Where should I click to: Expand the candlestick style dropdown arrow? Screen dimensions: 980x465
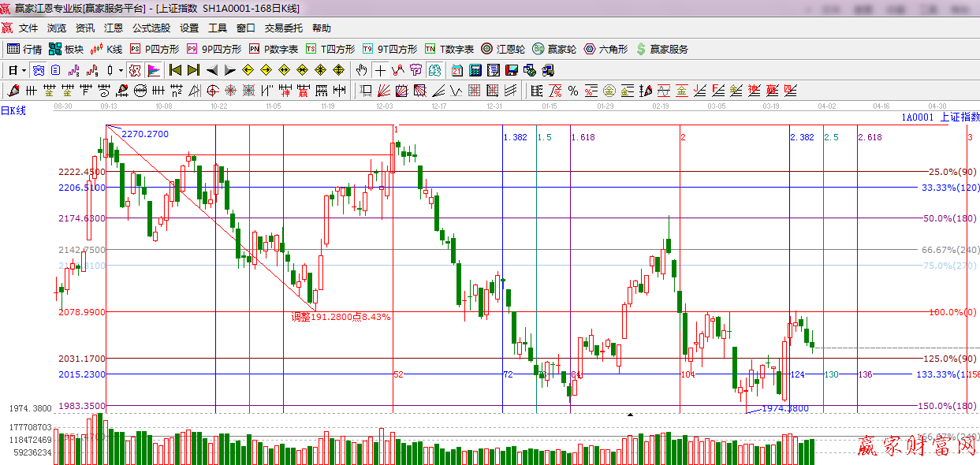pos(121,70)
